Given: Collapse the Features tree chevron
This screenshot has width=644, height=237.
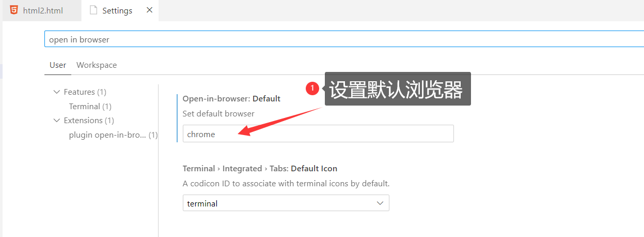Looking at the screenshot, I should (56, 92).
